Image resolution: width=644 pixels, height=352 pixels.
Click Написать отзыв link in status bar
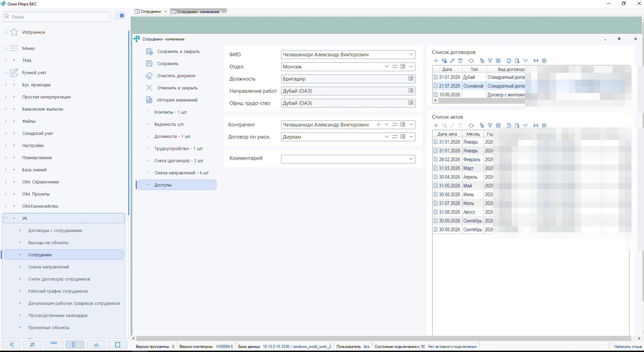pos(628,346)
